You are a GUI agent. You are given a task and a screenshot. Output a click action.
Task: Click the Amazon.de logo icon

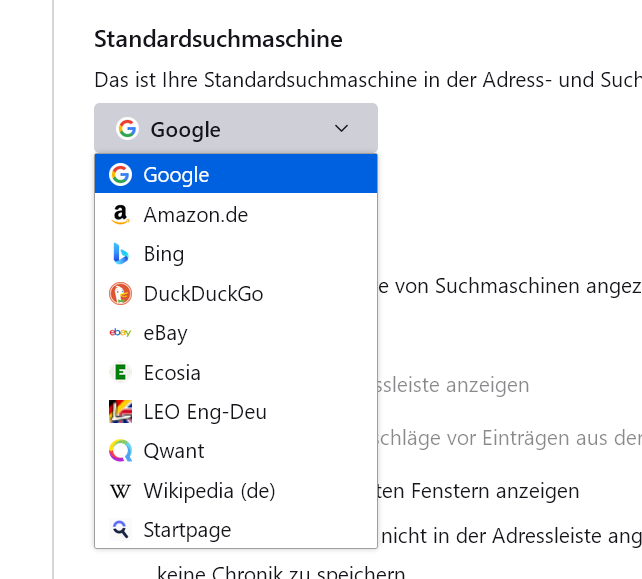click(120, 215)
